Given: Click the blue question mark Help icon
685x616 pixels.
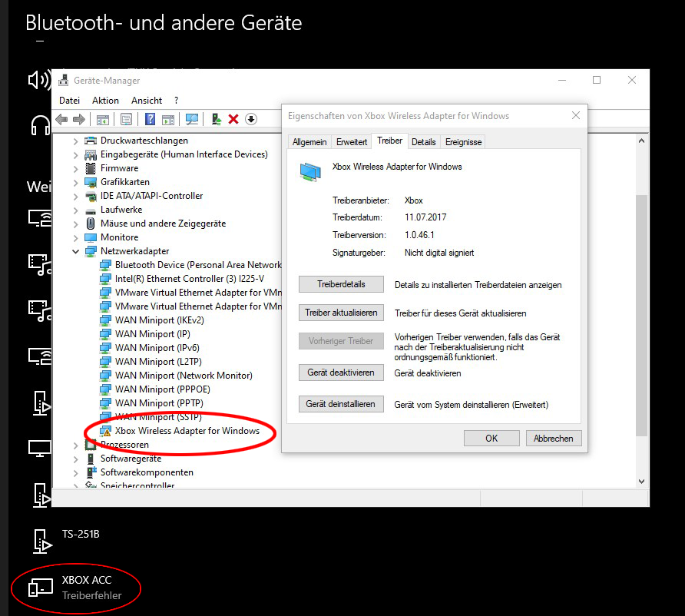Looking at the screenshot, I should click(x=150, y=119).
